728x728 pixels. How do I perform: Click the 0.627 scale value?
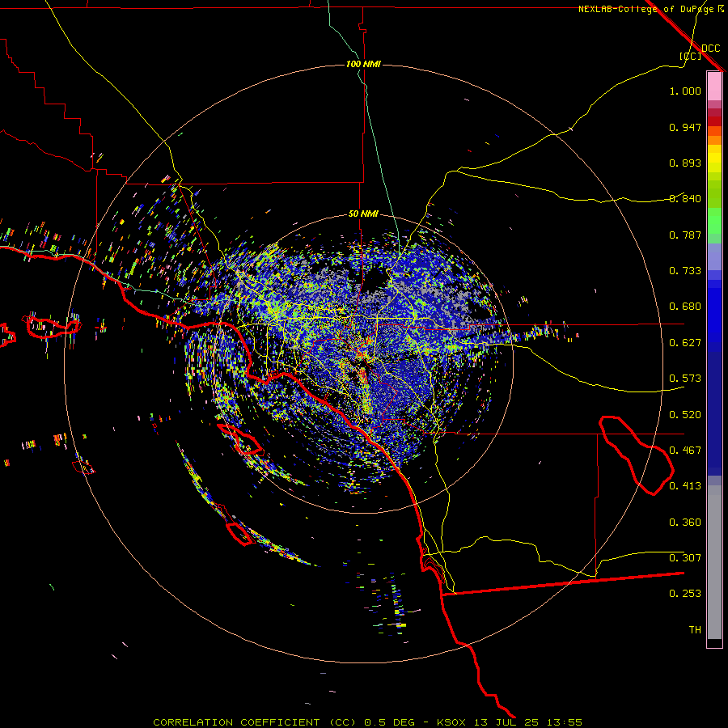[x=685, y=343]
